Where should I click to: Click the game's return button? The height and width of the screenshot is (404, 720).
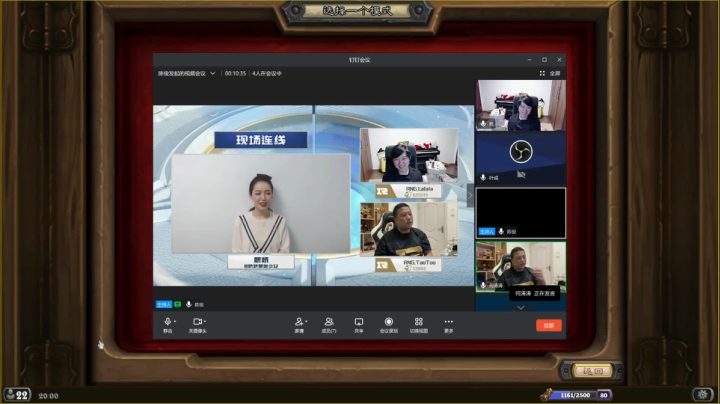pyautogui.click(x=592, y=370)
